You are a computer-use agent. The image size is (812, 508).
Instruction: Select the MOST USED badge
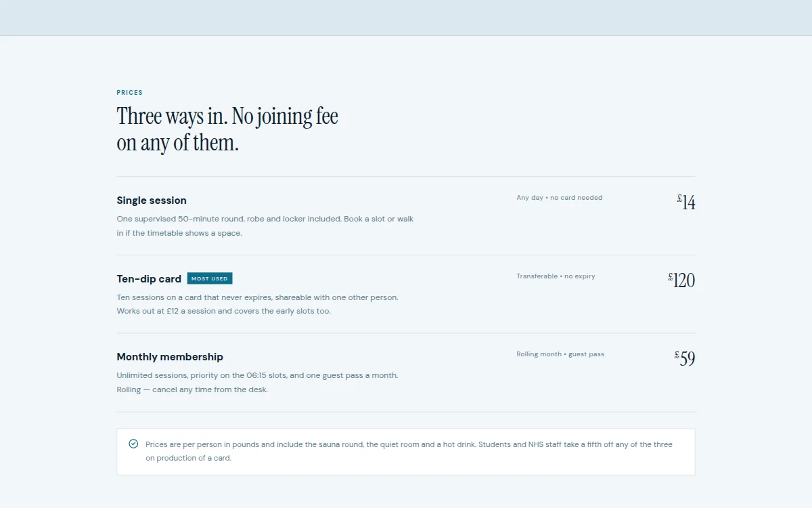(x=210, y=278)
